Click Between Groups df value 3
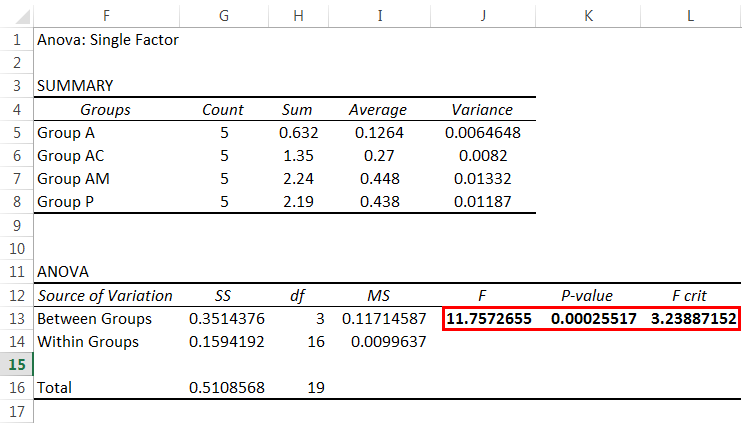This screenshot has height=423, width=742. click(320, 318)
